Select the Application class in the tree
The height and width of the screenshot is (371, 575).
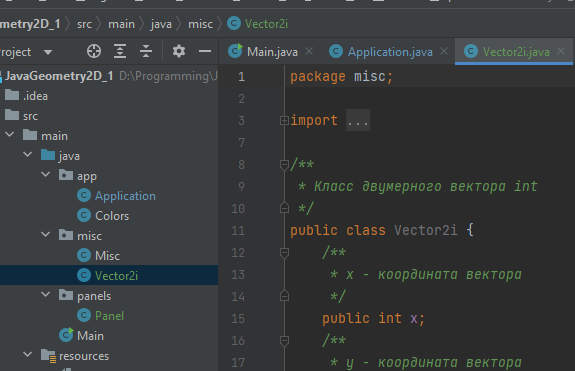(125, 196)
